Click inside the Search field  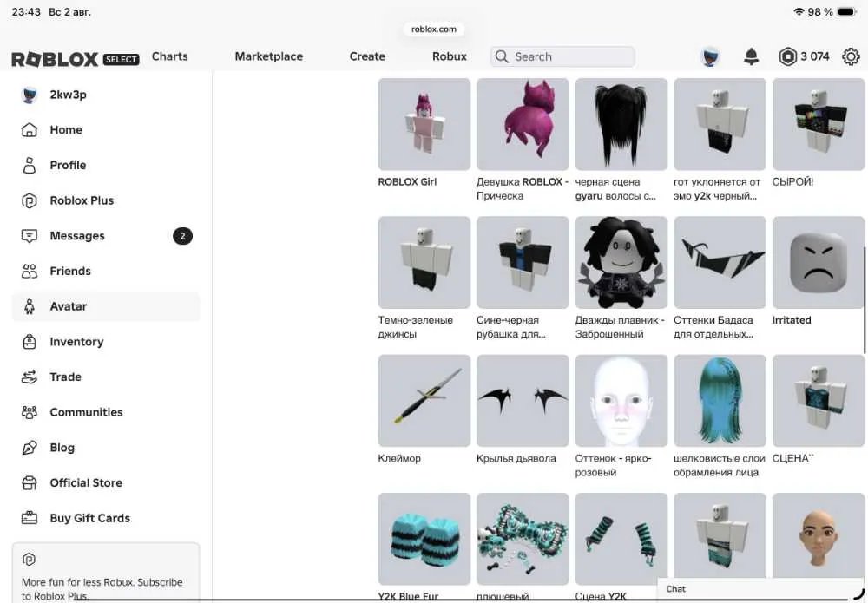click(562, 56)
